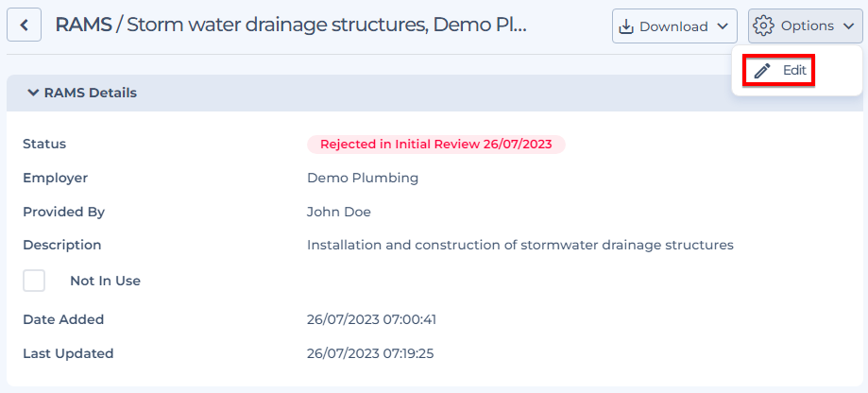The height and width of the screenshot is (393, 868).
Task: Click the Demo Plumbing employer value
Action: click(363, 178)
